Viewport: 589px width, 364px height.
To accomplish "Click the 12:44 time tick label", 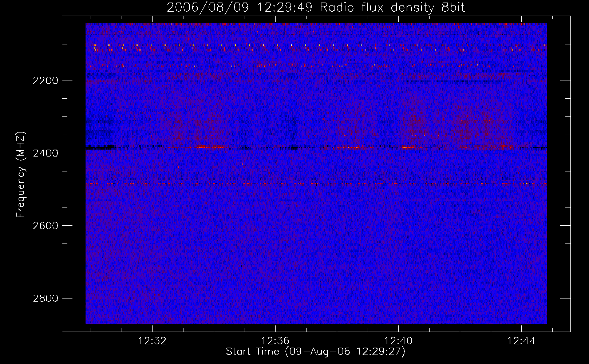I will (x=522, y=341).
